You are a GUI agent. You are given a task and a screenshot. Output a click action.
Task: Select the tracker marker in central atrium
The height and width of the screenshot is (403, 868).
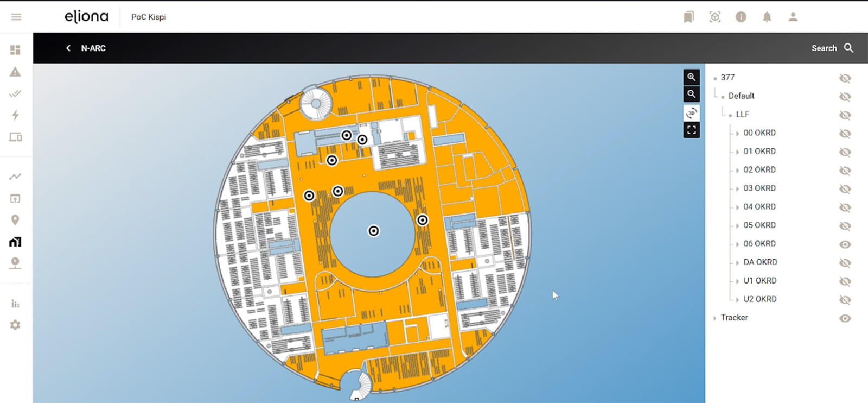[374, 231]
